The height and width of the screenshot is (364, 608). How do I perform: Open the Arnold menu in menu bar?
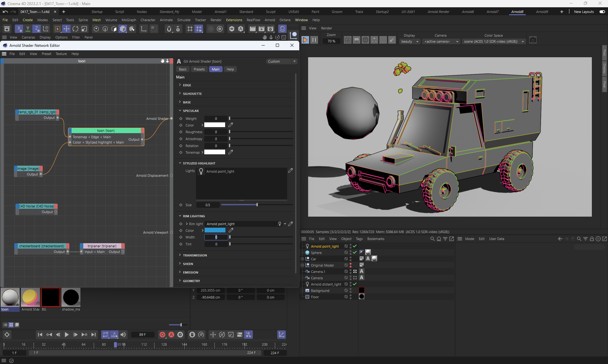pos(270,20)
